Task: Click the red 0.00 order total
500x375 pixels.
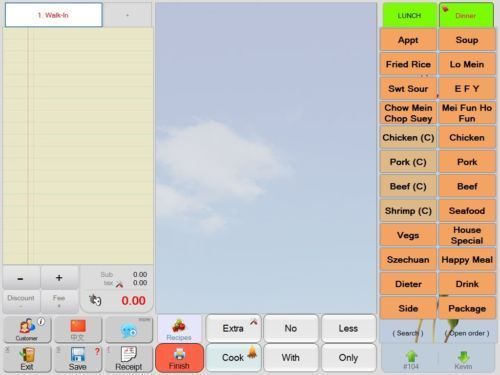Action: (133, 301)
